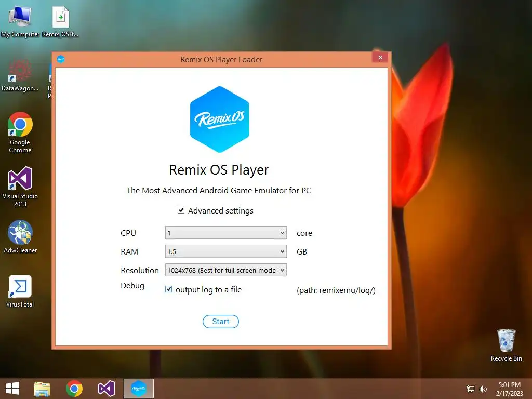Screen dimensions: 532x399
Task: Click the Remix OS Player Loader title
Action: [x=221, y=60]
